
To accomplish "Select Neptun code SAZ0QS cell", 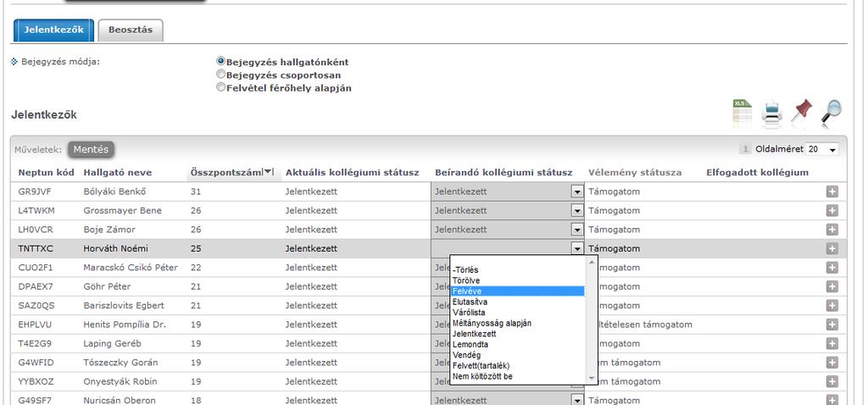I will tap(36, 305).
